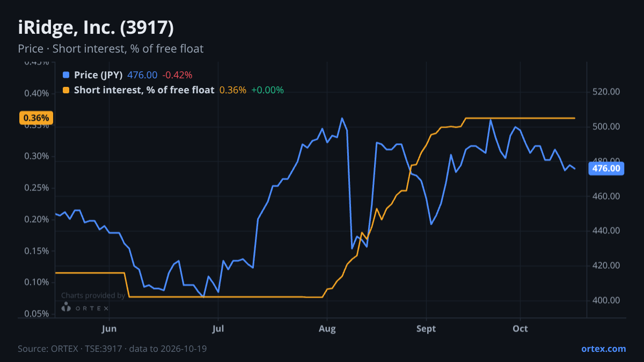Click the 476.00 price value in legend
The width and height of the screenshot is (644, 362).
[x=142, y=75]
